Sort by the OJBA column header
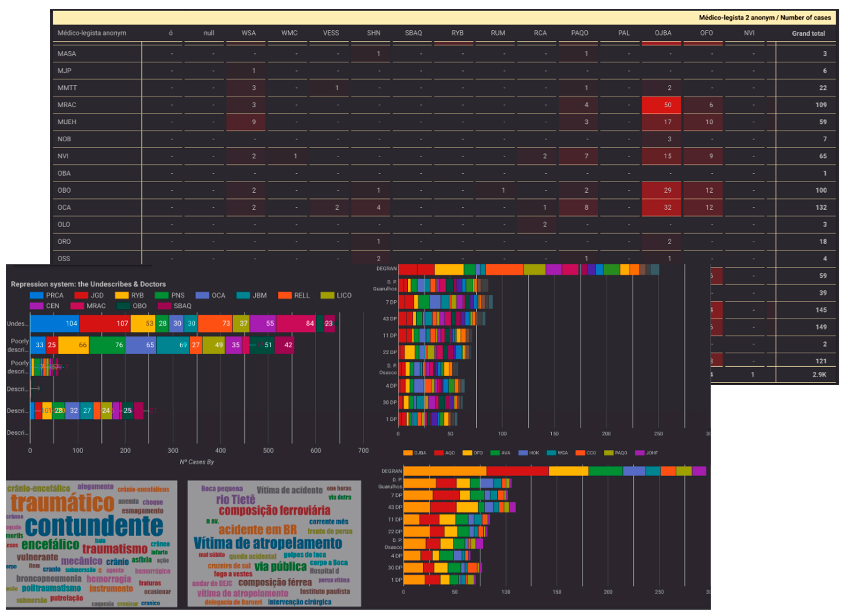The width and height of the screenshot is (846, 616). [x=663, y=33]
